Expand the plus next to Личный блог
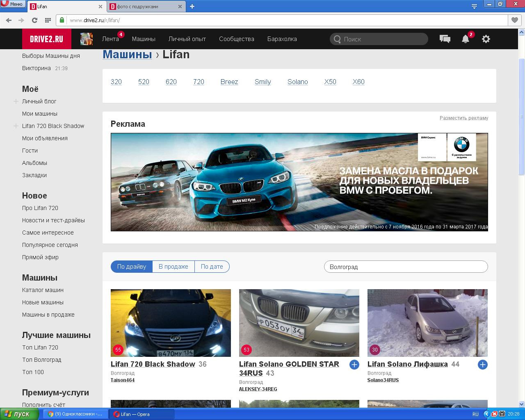The image size is (525, 420). [16, 101]
